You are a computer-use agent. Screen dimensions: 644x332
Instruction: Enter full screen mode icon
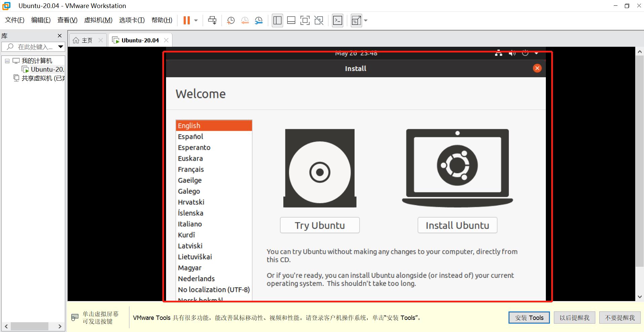point(305,21)
